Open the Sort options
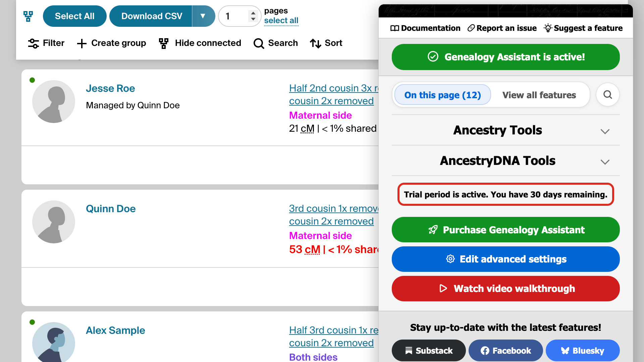The height and width of the screenshot is (362, 644). tap(326, 43)
